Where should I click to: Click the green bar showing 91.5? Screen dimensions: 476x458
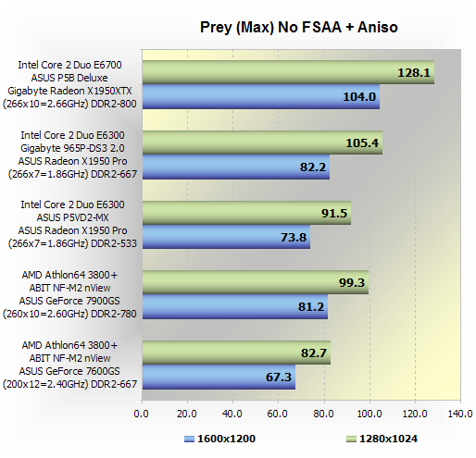click(x=246, y=213)
